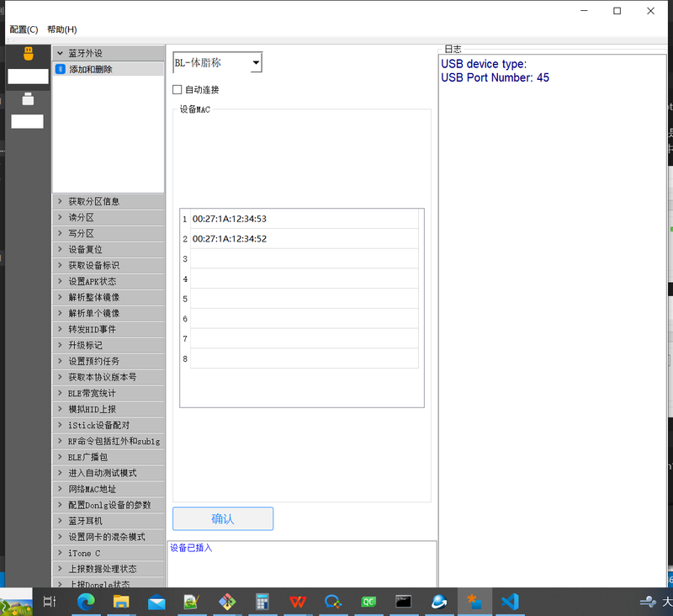Open WPS Office from the taskbar
This screenshot has width=673, height=616.
298,602
